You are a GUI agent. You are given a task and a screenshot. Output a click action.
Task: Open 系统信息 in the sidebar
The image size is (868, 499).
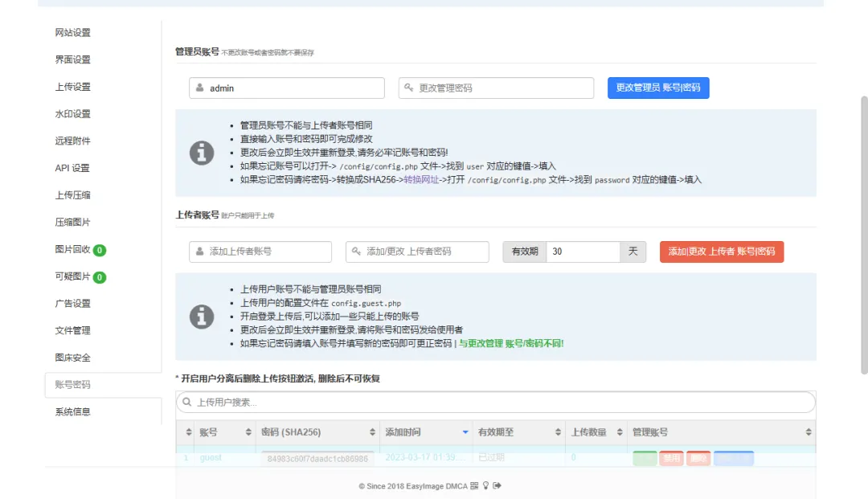point(73,412)
